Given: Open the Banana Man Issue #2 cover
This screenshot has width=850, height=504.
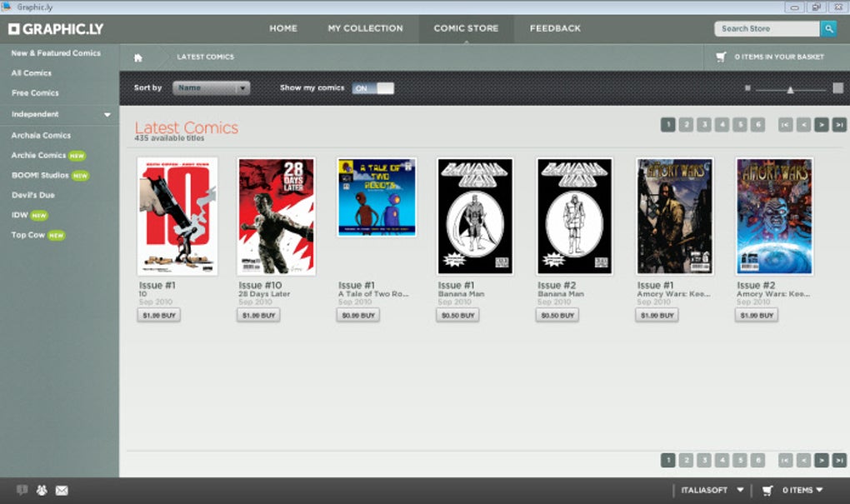Looking at the screenshot, I should [x=575, y=217].
